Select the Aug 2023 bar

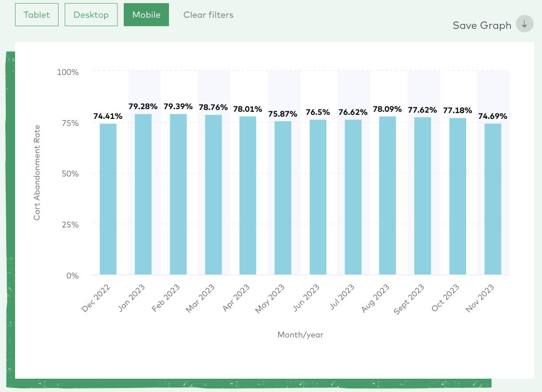pos(387,196)
